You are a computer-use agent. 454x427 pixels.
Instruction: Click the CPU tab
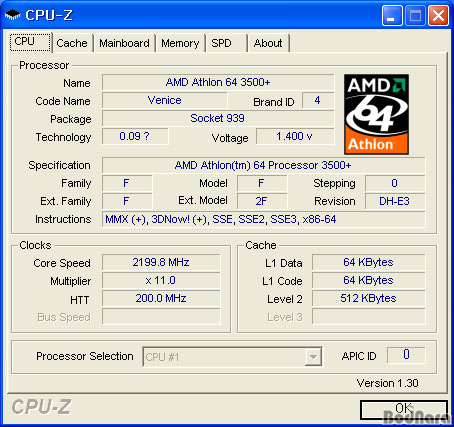[x=30, y=42]
